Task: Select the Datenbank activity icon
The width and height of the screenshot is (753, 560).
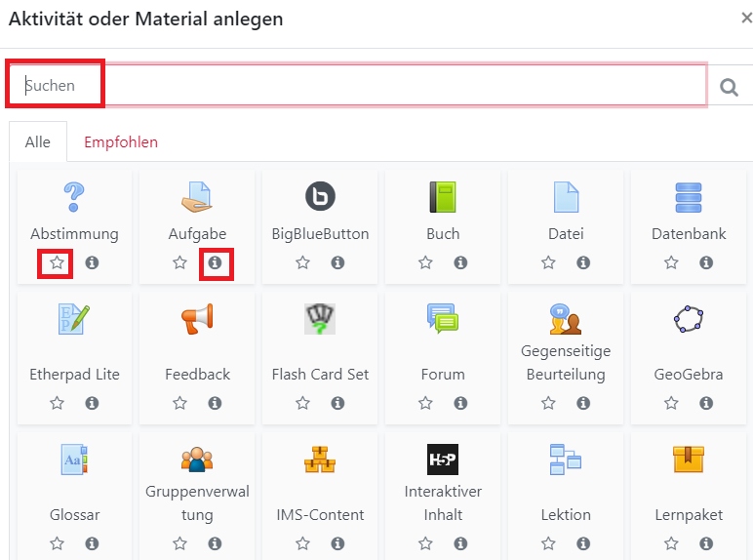Action: point(689,197)
